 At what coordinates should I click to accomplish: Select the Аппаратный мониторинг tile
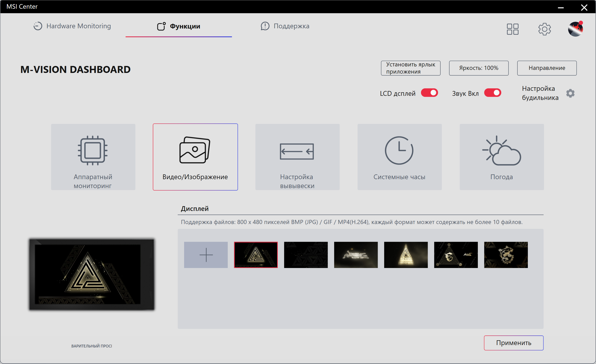(93, 157)
